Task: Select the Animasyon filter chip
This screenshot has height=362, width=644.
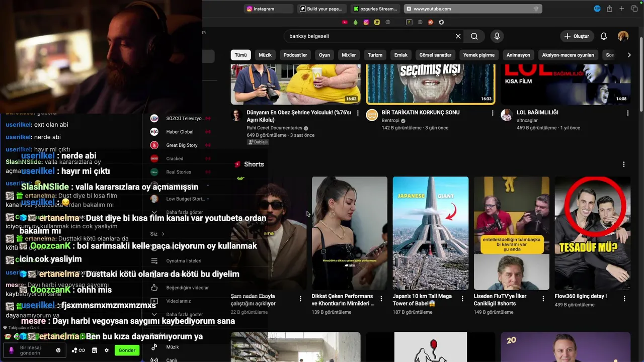Action: point(518,55)
